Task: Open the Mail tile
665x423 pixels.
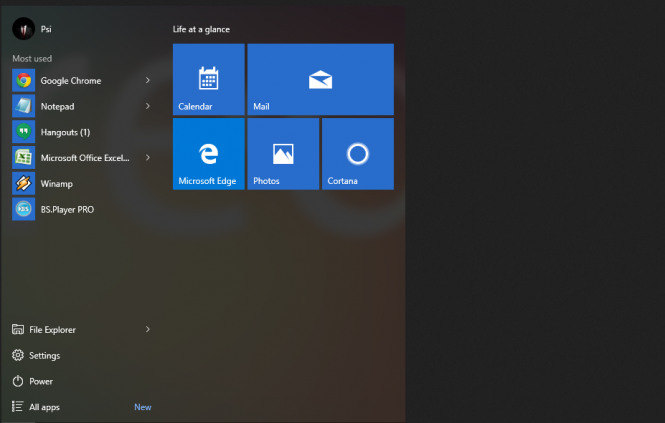Action: pos(320,79)
